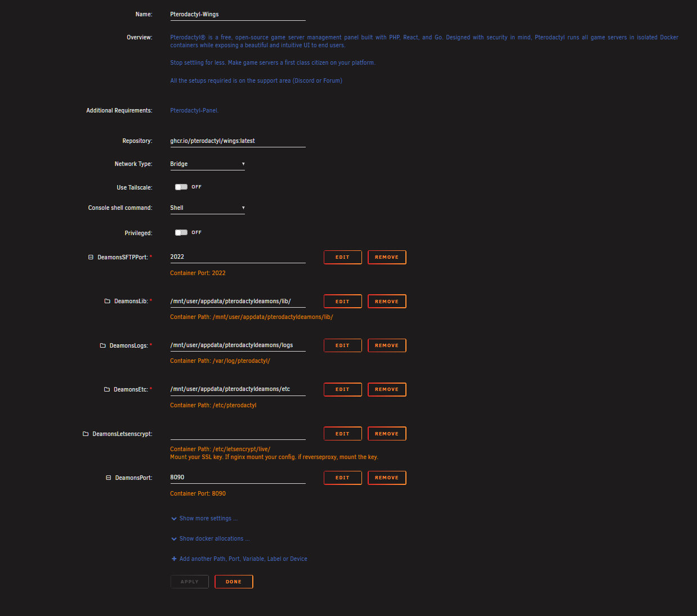Click the folder icon beside DeamonsLogs
The width and height of the screenshot is (697, 616).
102,345
